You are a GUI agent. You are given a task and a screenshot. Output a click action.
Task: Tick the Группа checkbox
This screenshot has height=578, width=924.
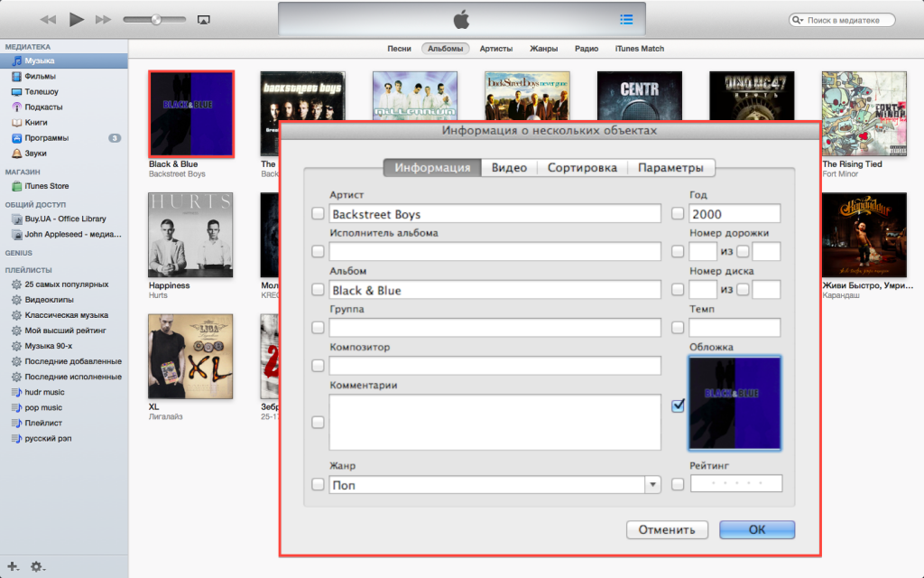318,328
